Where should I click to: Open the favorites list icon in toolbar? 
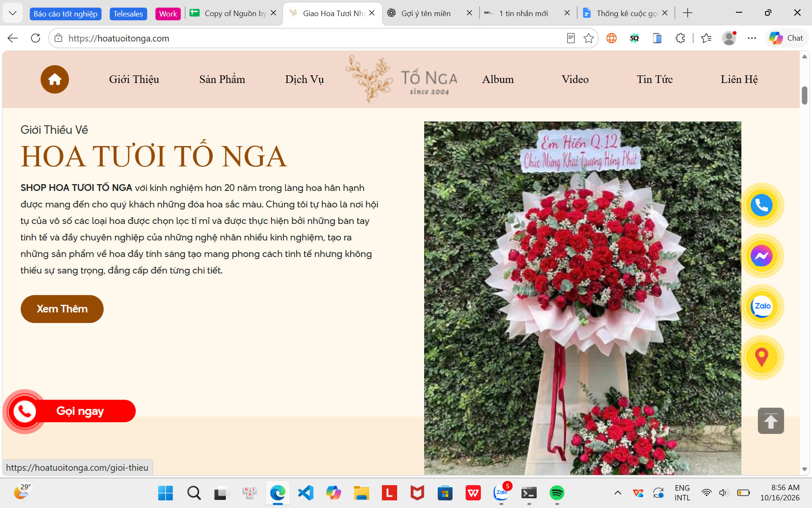point(706,39)
